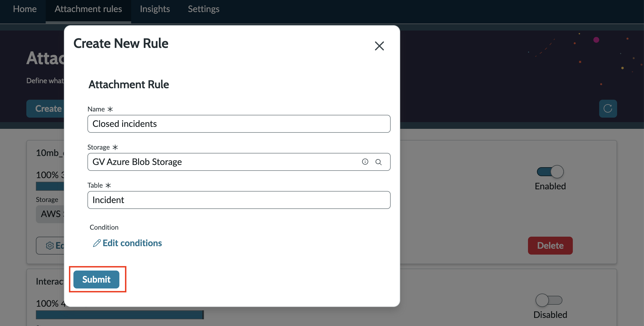
Task: Turn on the Disabled rule toggle
Action: coord(549,300)
